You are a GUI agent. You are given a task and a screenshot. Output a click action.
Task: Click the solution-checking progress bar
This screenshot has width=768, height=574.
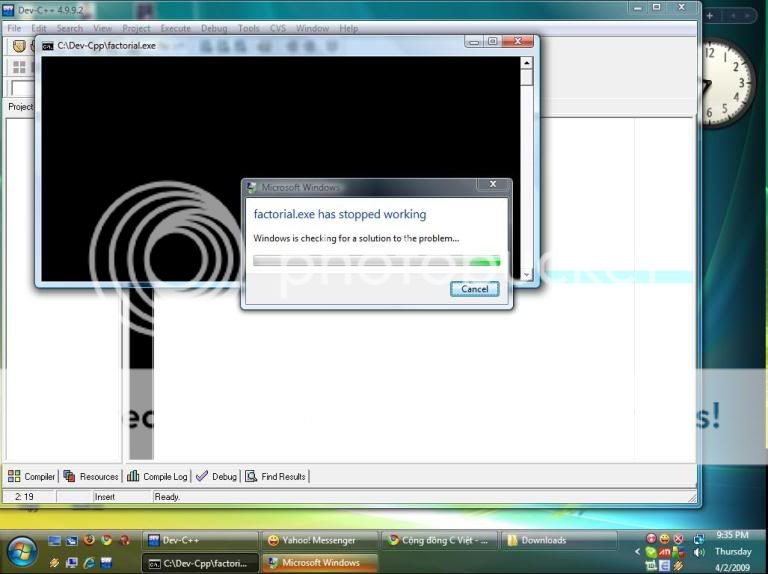pyautogui.click(x=377, y=261)
